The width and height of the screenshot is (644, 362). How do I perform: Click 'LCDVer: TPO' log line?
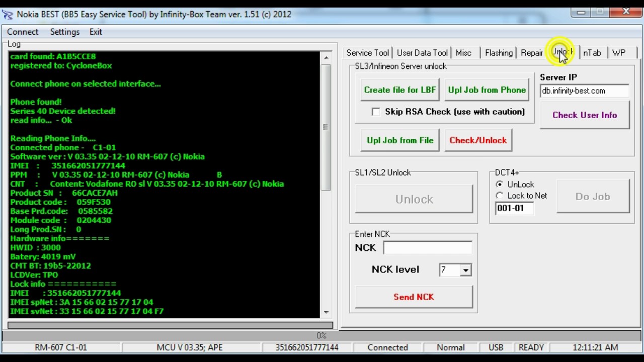click(34, 275)
